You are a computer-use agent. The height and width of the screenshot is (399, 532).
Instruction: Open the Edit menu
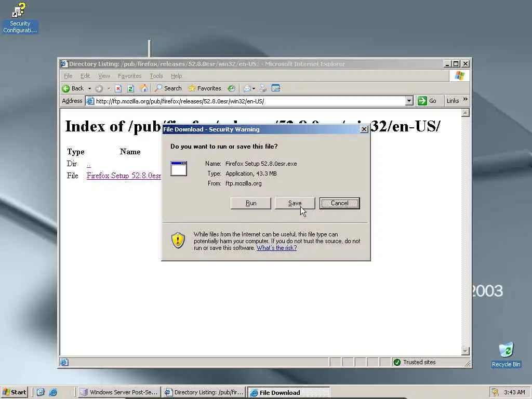(x=85, y=76)
